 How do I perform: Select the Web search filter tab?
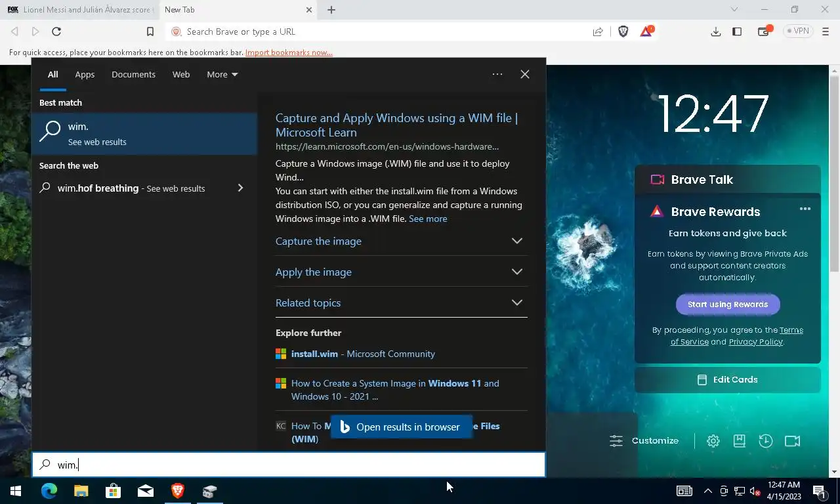(181, 74)
